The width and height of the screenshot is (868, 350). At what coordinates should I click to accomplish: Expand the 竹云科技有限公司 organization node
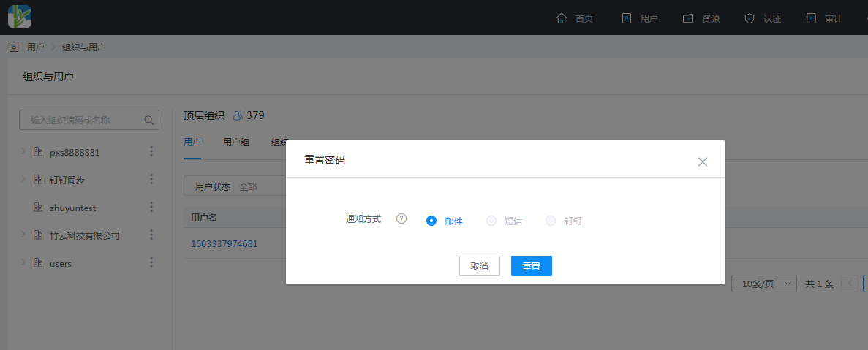(x=23, y=235)
